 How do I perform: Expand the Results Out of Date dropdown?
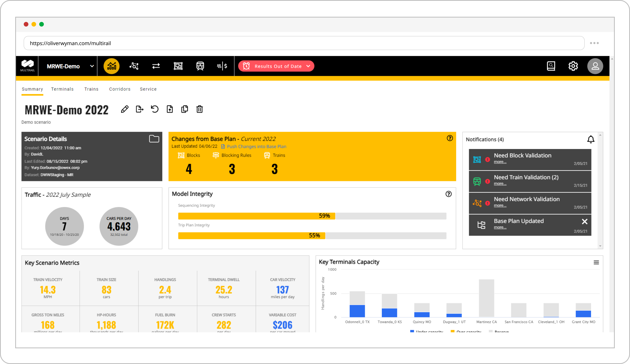[x=308, y=66]
